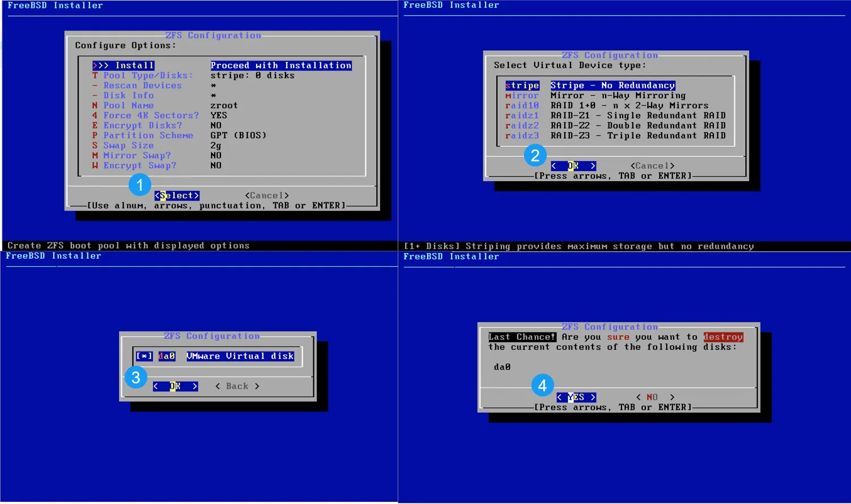Click 'GPT (BIOS)' partition value

[x=239, y=135]
